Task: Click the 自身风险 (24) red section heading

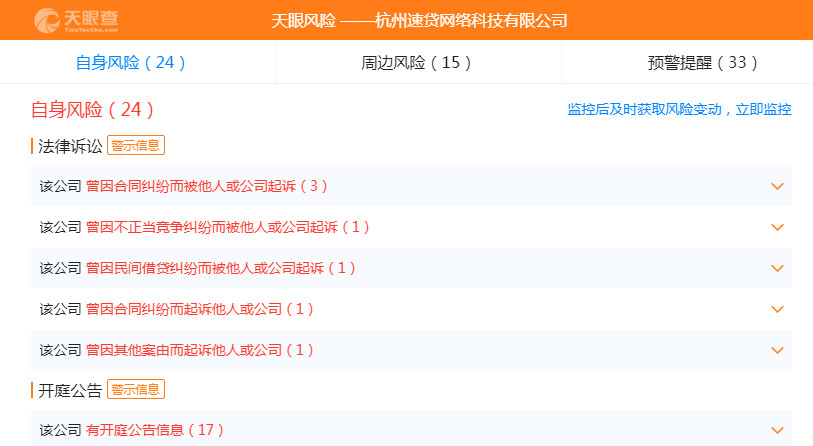Action: click(x=92, y=110)
